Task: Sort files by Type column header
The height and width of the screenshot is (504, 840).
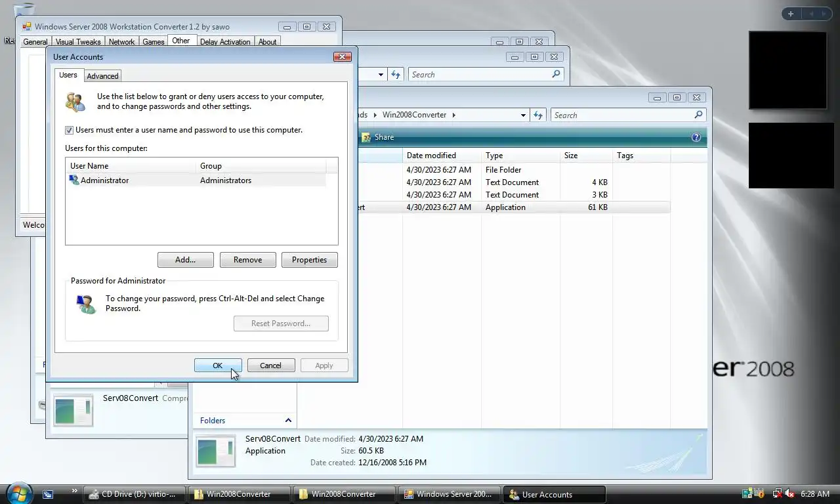Action: tap(520, 156)
